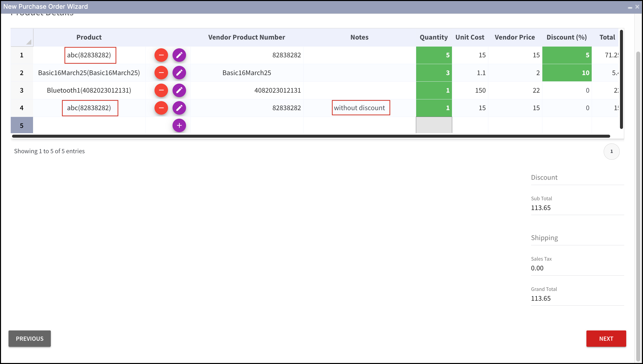This screenshot has height=364, width=643.
Task: Click the Grand Total value 113.65
Action: [541, 298]
